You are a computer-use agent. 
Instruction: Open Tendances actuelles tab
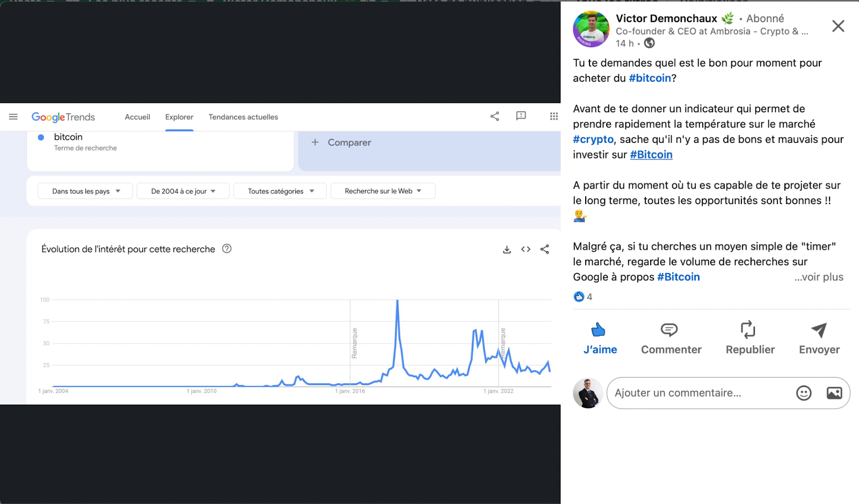tap(243, 117)
